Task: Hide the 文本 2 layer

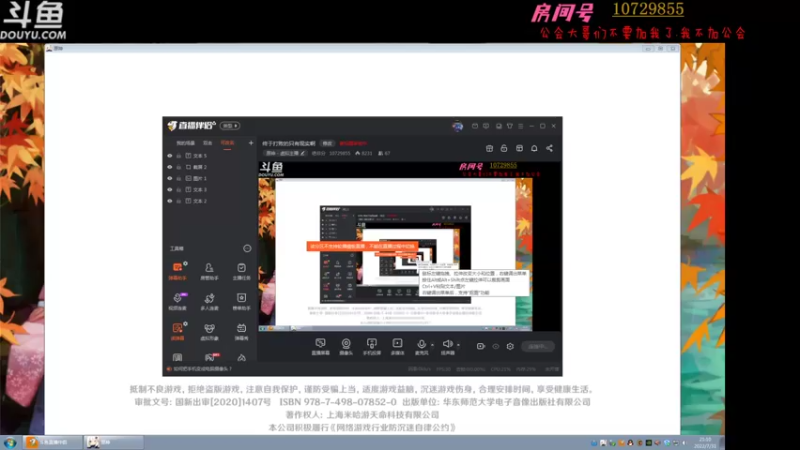Action: point(169,201)
